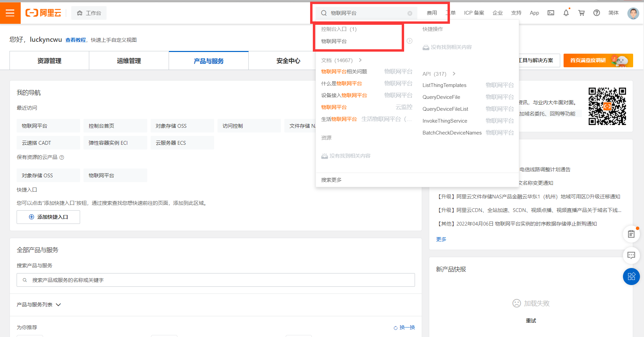This screenshot has width=644, height=337.
Task: Switch to the 安全中心 tab
Action: [x=288, y=61]
